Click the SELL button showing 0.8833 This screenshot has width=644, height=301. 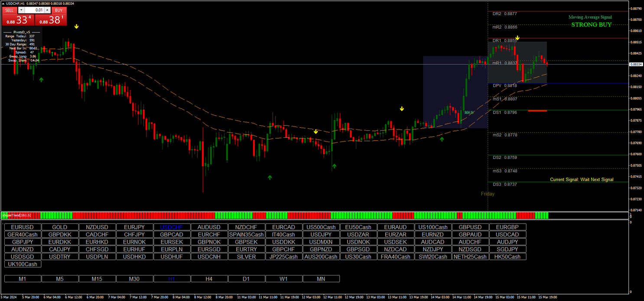click(x=18, y=19)
